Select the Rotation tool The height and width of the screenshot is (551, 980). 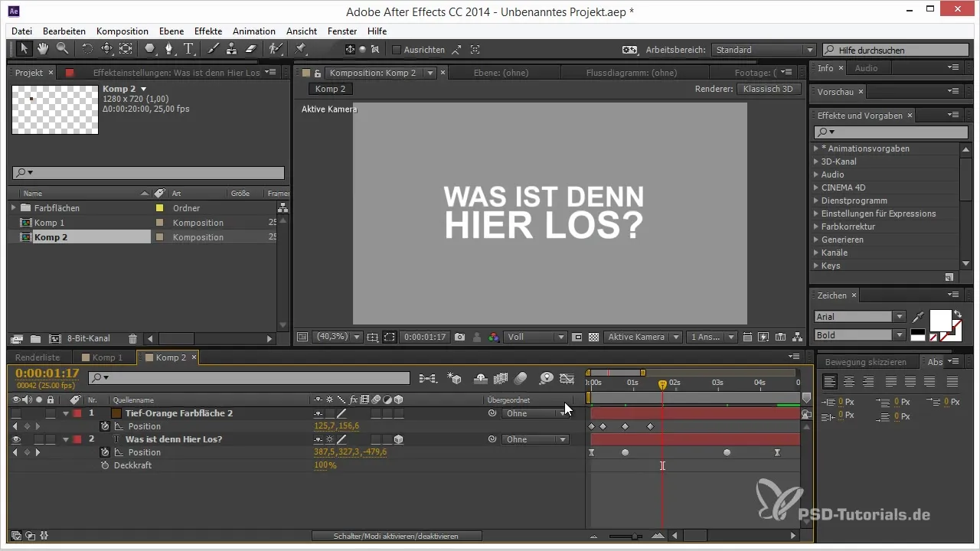(x=87, y=49)
